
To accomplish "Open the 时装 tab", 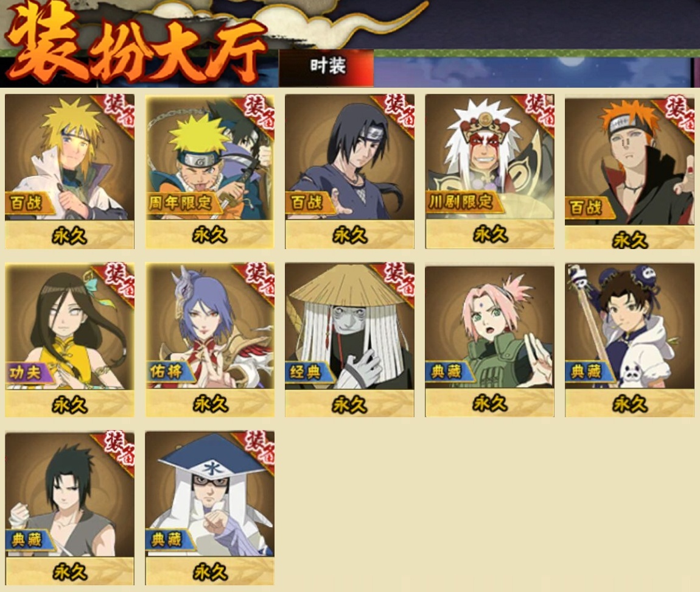I will point(327,67).
